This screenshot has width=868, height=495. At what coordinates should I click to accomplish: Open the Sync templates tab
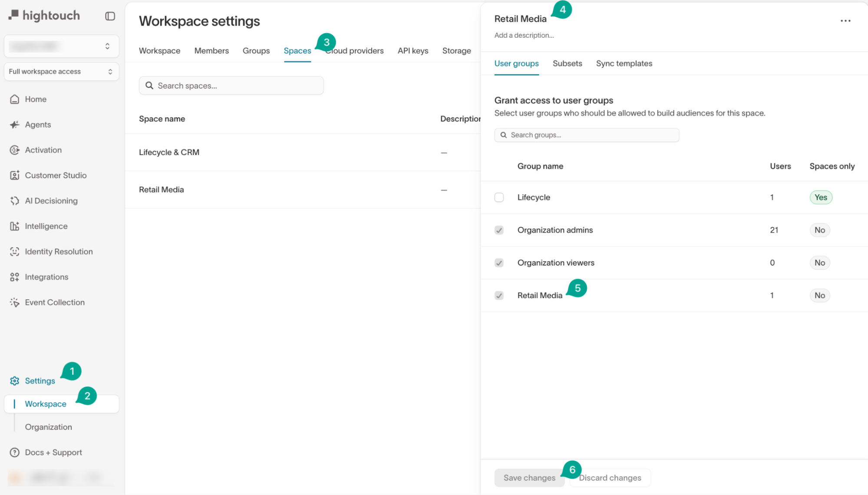(x=624, y=63)
